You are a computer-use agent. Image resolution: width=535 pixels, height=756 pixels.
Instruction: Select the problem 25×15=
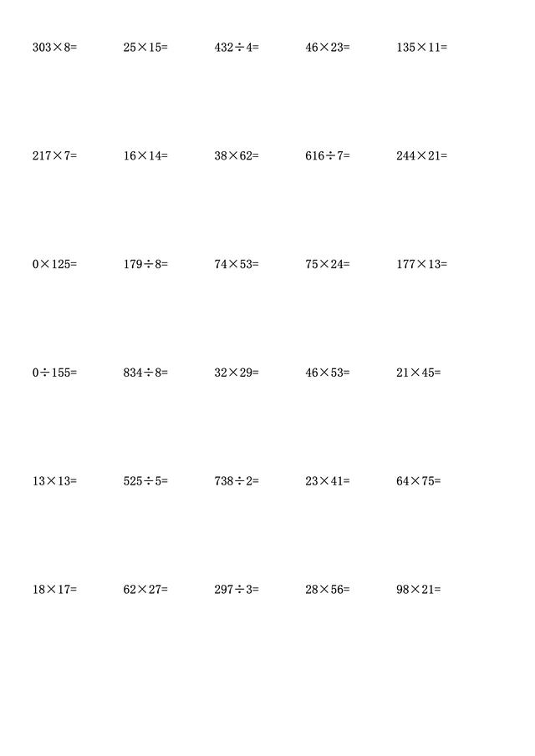tap(145, 48)
